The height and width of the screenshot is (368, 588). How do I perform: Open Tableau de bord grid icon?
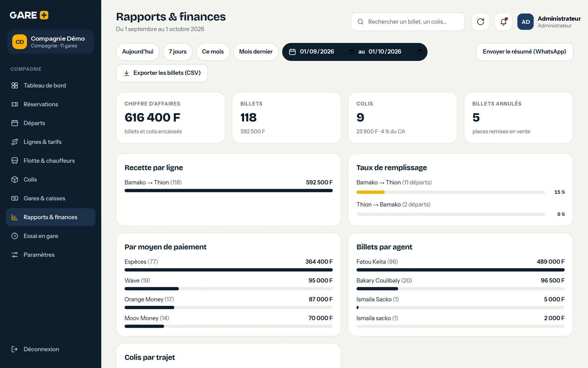point(15,86)
